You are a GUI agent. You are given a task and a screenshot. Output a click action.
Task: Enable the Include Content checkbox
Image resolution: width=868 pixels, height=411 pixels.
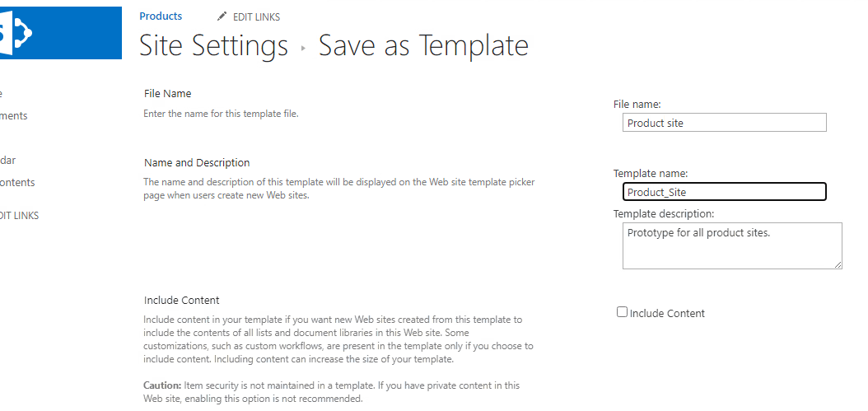click(622, 312)
